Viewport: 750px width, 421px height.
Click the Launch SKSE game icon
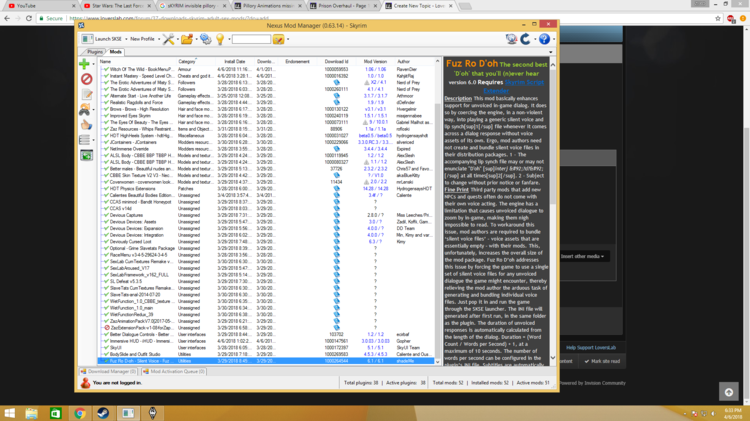pyautogui.click(x=87, y=39)
